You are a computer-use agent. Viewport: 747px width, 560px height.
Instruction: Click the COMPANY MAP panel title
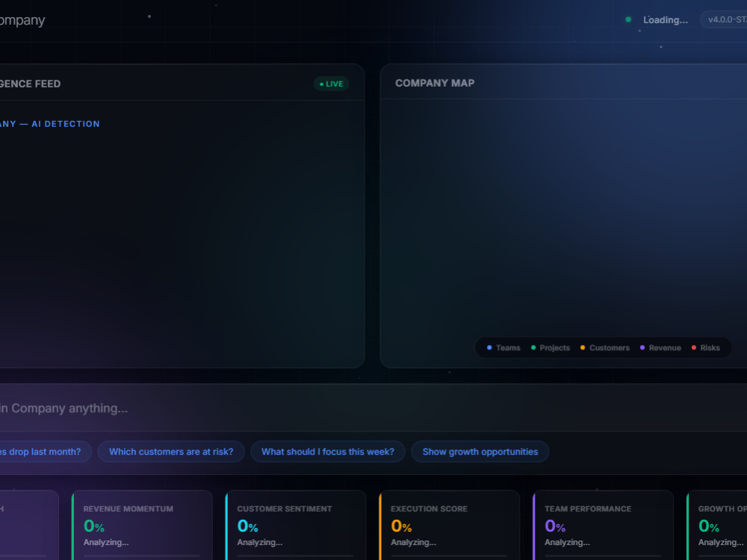(x=435, y=83)
